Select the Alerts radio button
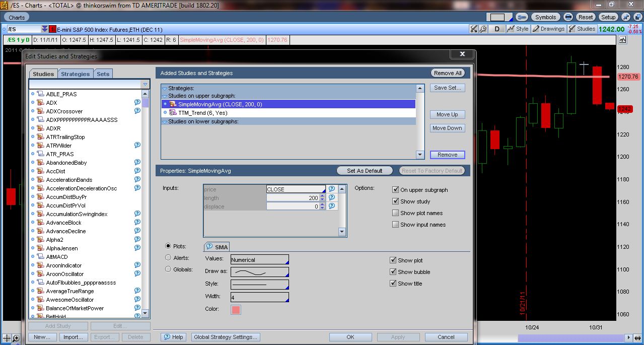 168,257
